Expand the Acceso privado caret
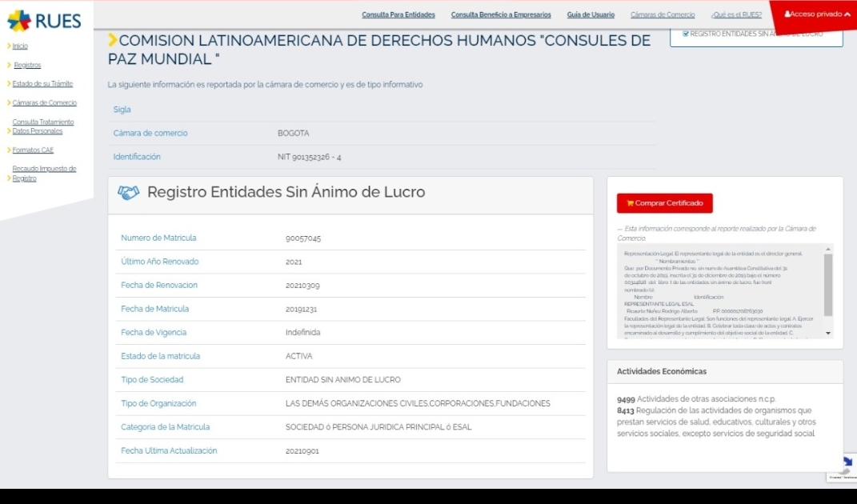The width and height of the screenshot is (857, 504). 847,14
